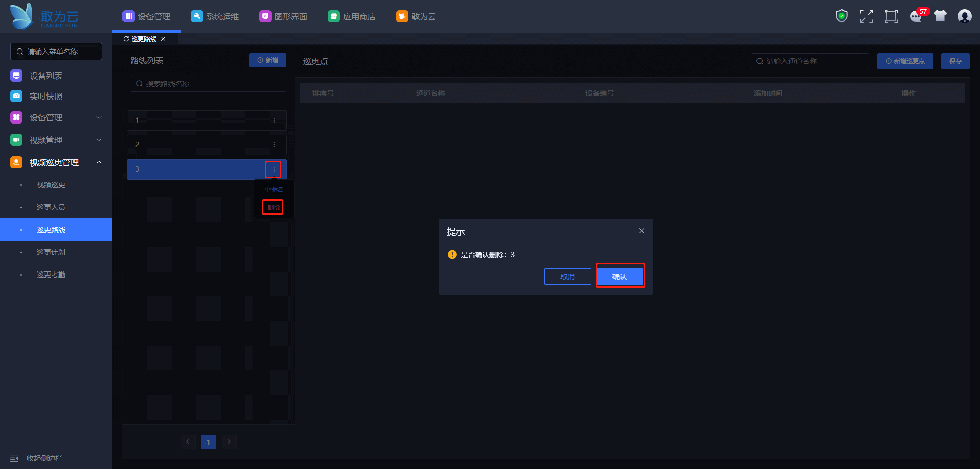This screenshot has width=980, height=469.
Task: Focus the 请输入通道名称 search field
Action: [x=810, y=61]
